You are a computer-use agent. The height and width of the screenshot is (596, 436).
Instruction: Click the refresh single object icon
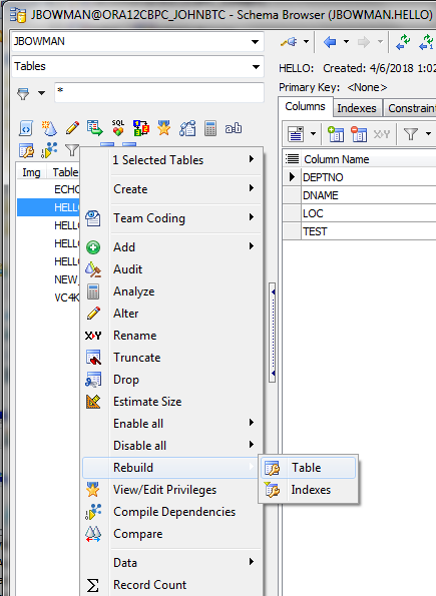click(426, 41)
